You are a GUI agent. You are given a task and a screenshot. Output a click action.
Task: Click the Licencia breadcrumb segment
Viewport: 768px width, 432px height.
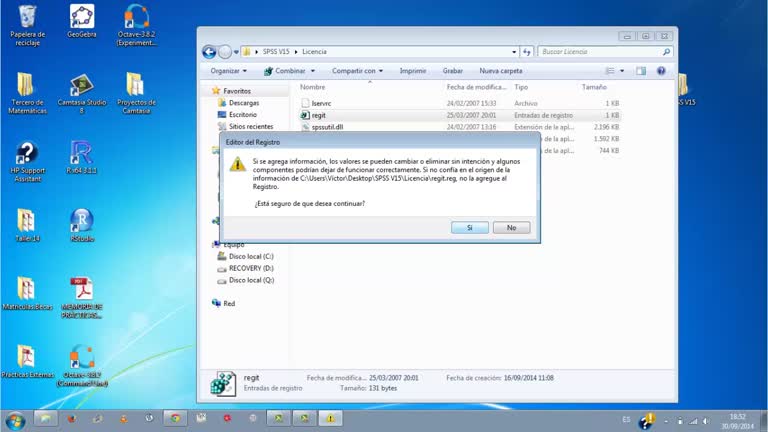click(314, 51)
